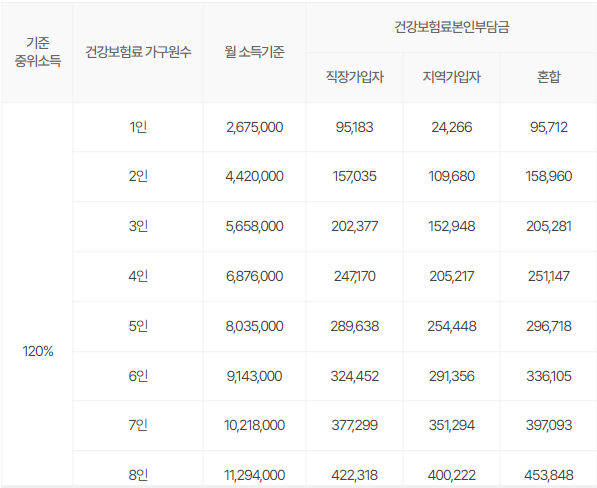Image resolution: width=597 pixels, height=488 pixels.
Task: Click 혼합 value 453,848
Action: pos(549,475)
